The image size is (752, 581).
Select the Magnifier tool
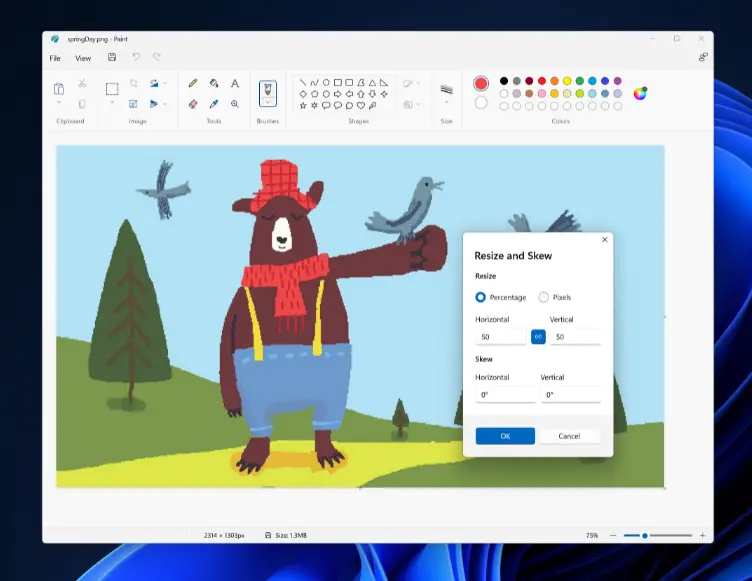click(x=235, y=104)
